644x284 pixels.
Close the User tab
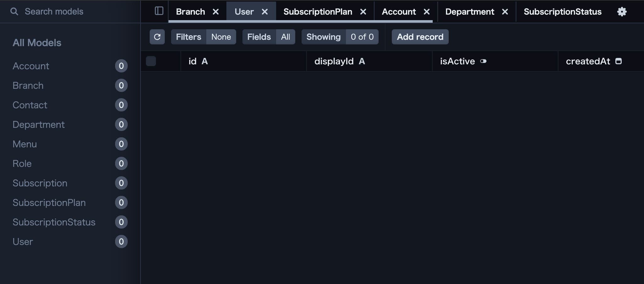[x=265, y=12]
